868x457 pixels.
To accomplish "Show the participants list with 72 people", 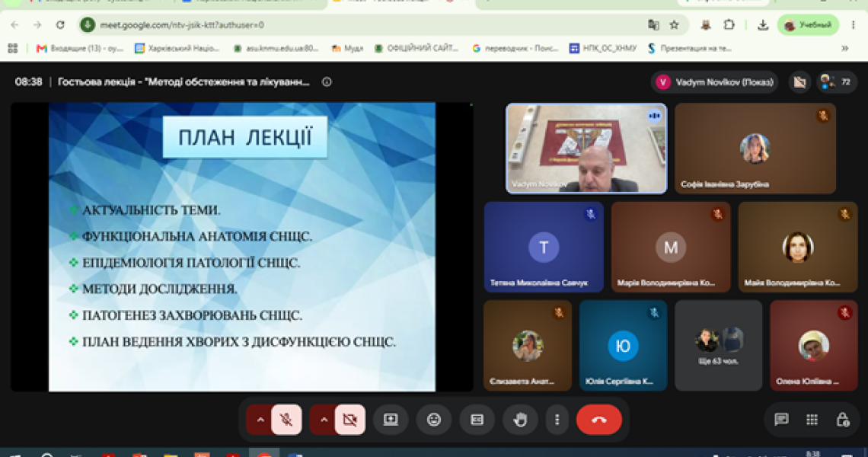I will [837, 82].
